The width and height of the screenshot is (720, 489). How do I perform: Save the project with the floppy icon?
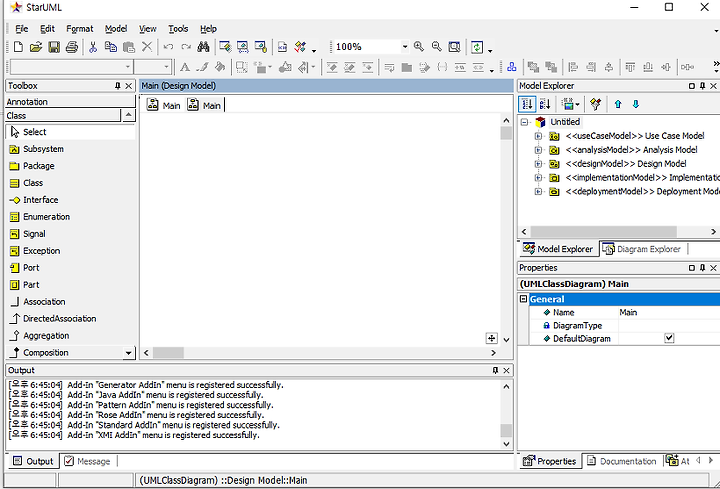[x=54, y=47]
